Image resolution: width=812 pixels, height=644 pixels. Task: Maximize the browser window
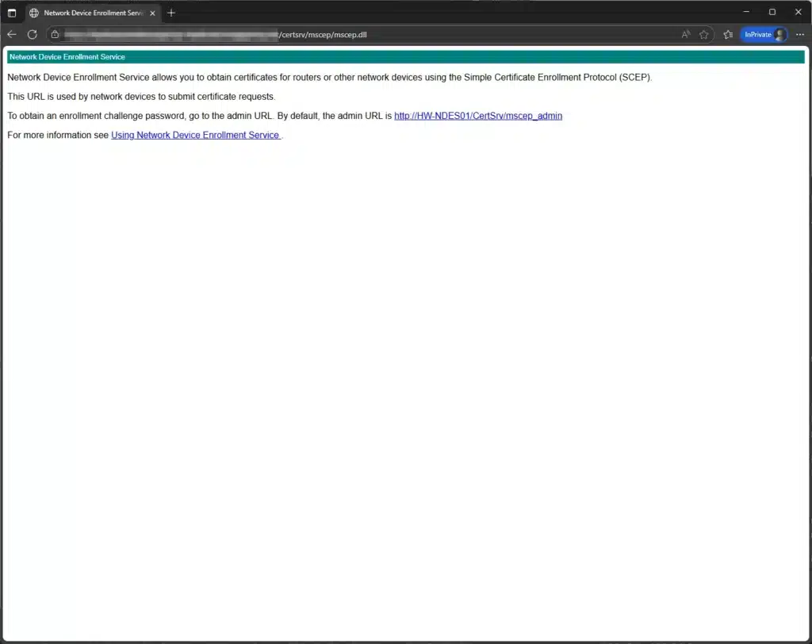[772, 13]
